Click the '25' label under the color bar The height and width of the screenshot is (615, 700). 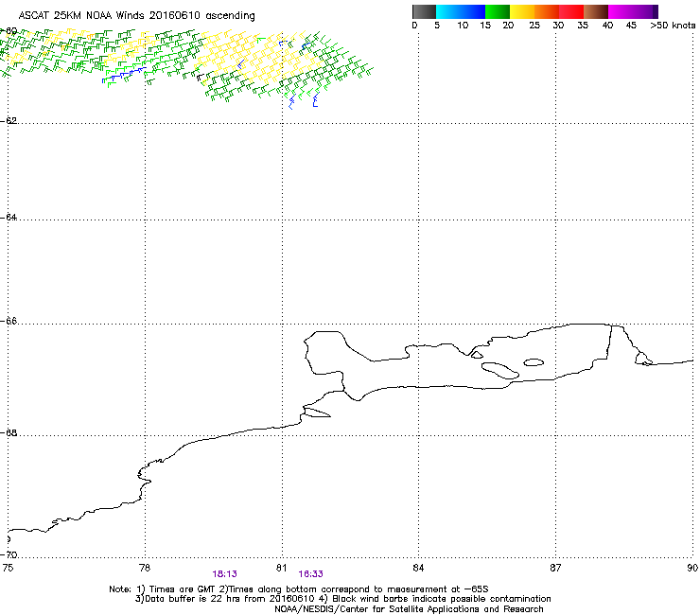point(534,26)
